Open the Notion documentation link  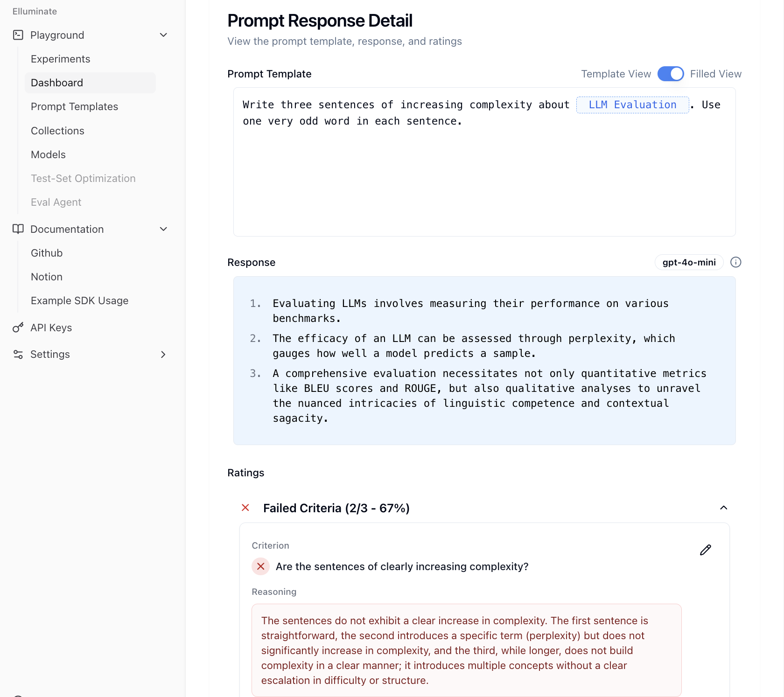click(x=47, y=277)
